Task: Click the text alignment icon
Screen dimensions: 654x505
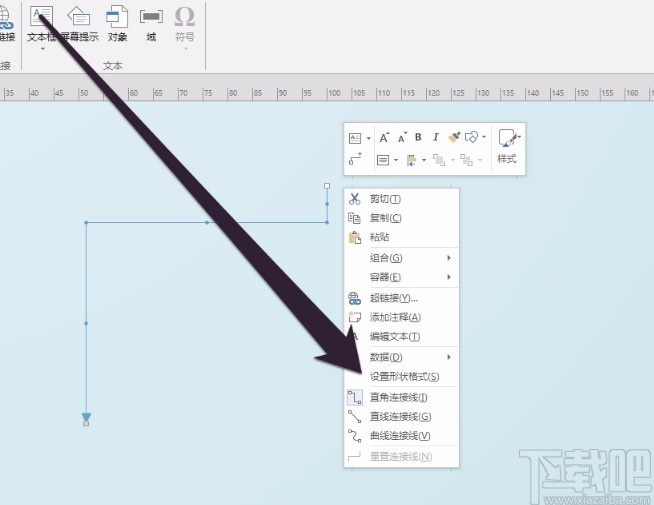Action: (383, 160)
